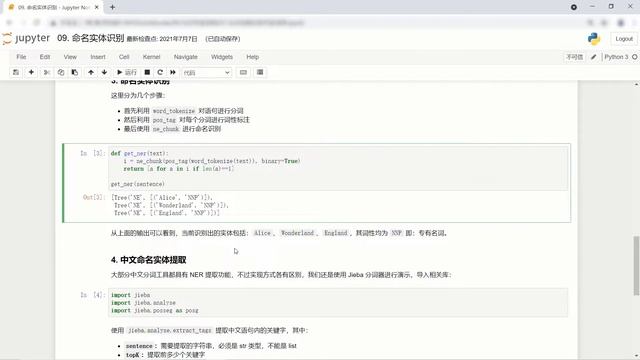Click the browser profile icon near minimize
The height and width of the screenshot is (360, 640).
(574, 7)
